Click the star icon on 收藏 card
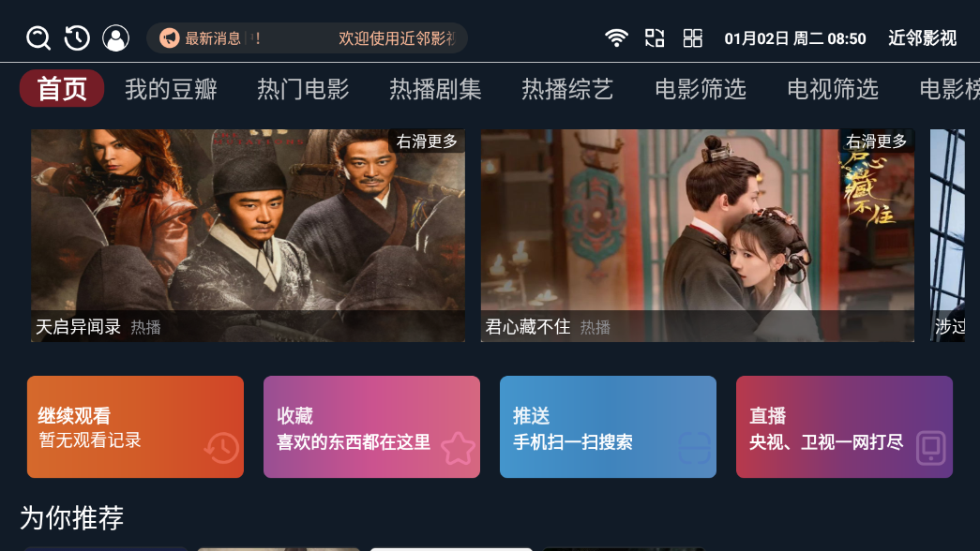 459,448
